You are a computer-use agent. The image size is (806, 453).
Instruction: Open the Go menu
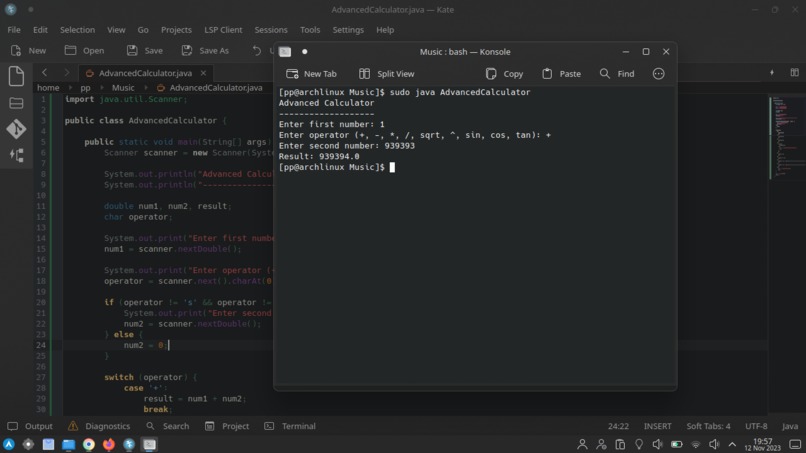tap(143, 30)
